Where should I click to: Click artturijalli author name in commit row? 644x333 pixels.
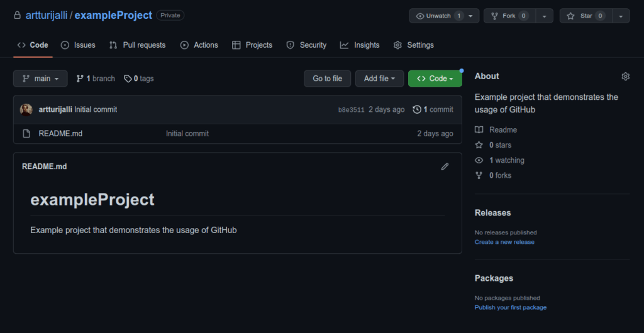[55, 109]
